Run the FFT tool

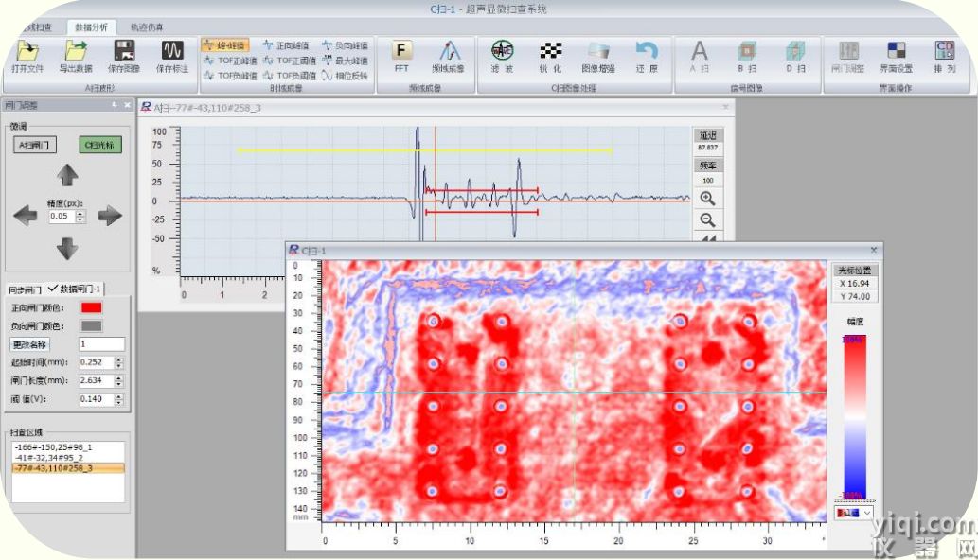pyautogui.click(x=401, y=56)
